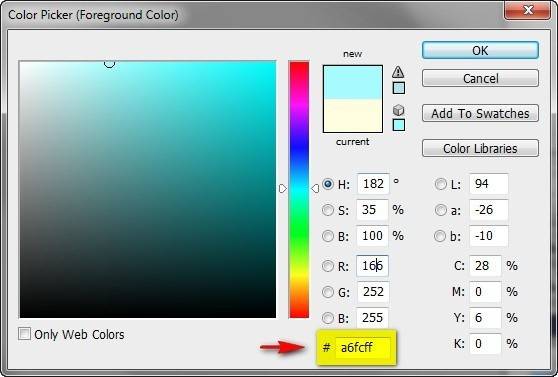Viewport: 558px width, 377px height.
Task: Click the hue field showing 182
Action: coord(373,184)
